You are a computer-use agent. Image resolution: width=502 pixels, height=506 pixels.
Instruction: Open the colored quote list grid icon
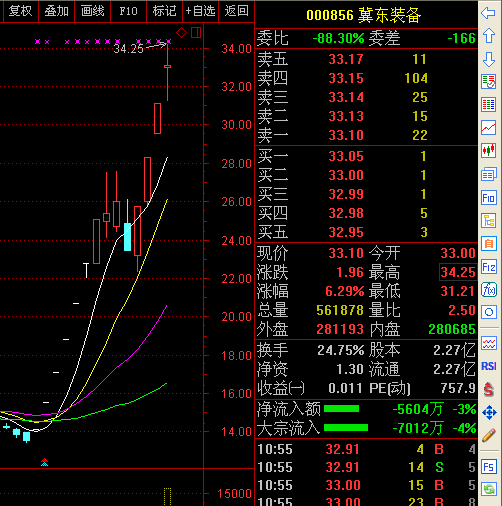click(488, 105)
